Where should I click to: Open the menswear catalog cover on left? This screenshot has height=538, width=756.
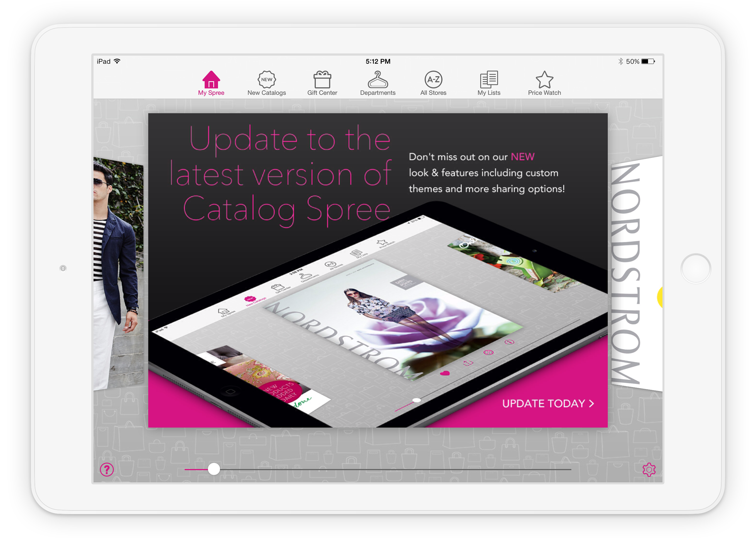click(x=118, y=273)
